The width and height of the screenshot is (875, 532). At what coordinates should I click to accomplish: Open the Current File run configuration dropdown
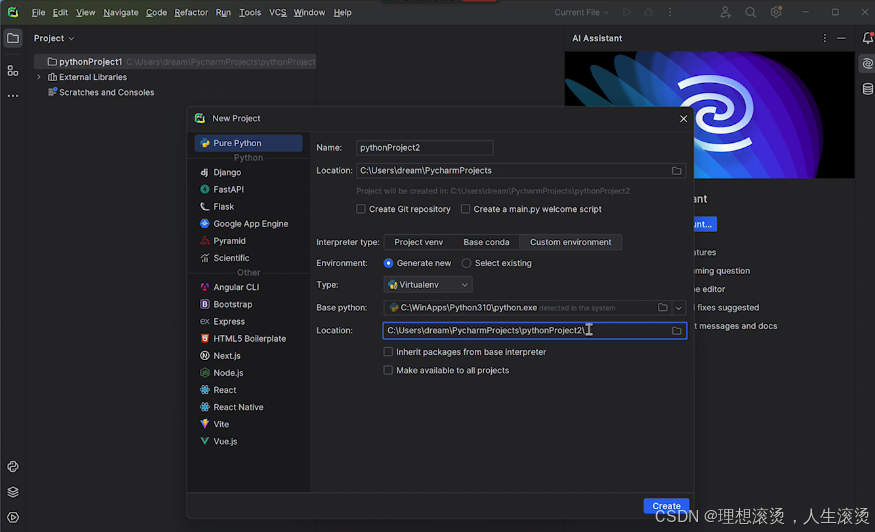[x=581, y=12]
